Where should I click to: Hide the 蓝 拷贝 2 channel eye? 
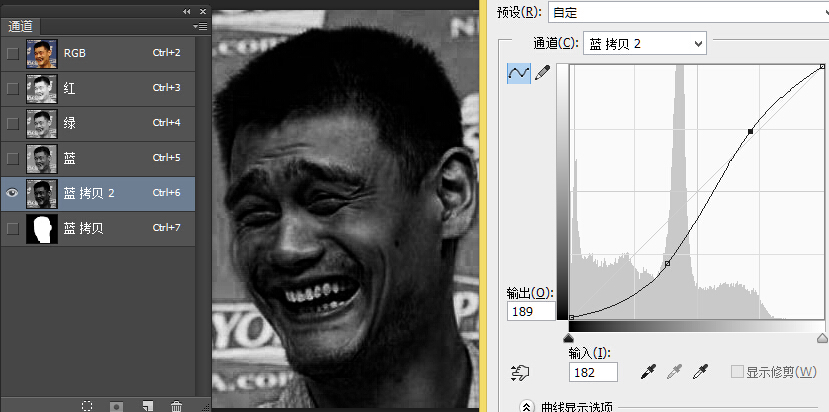(12, 193)
